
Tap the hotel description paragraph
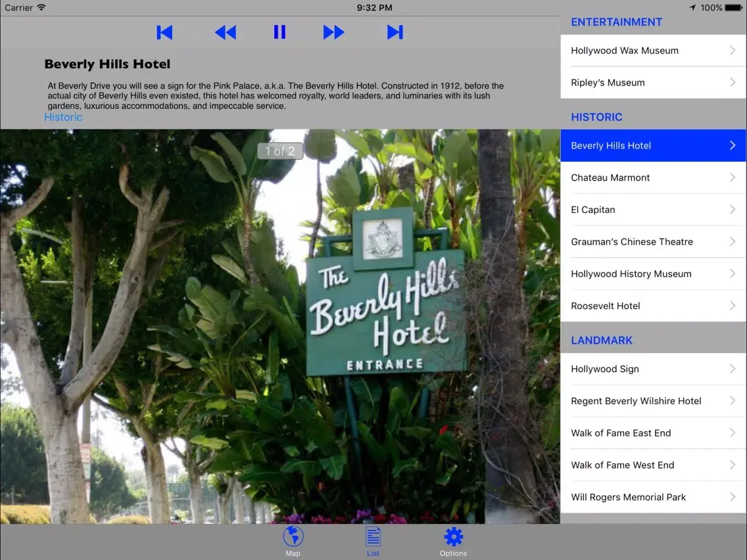pyautogui.click(x=276, y=96)
